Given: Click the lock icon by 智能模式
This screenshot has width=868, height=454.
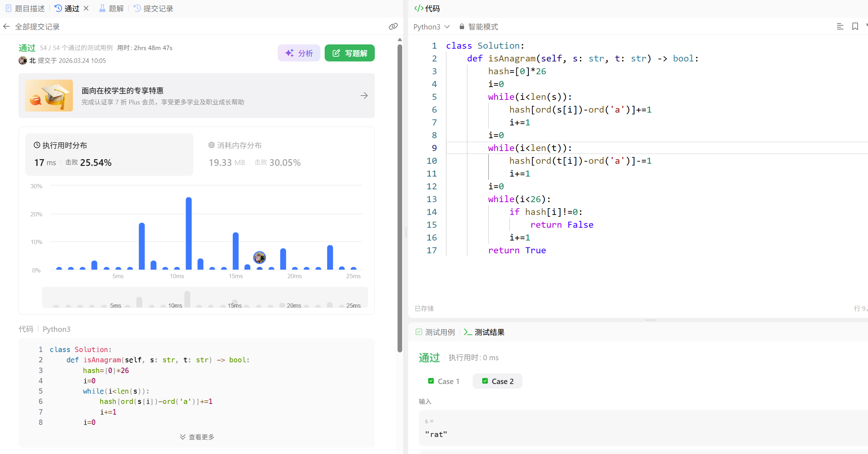Looking at the screenshot, I should coord(462,27).
